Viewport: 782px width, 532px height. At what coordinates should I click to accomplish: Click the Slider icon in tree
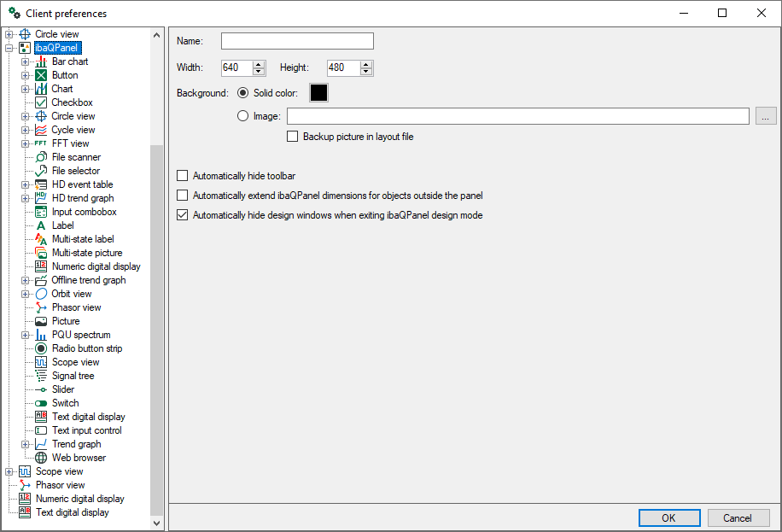(x=41, y=389)
